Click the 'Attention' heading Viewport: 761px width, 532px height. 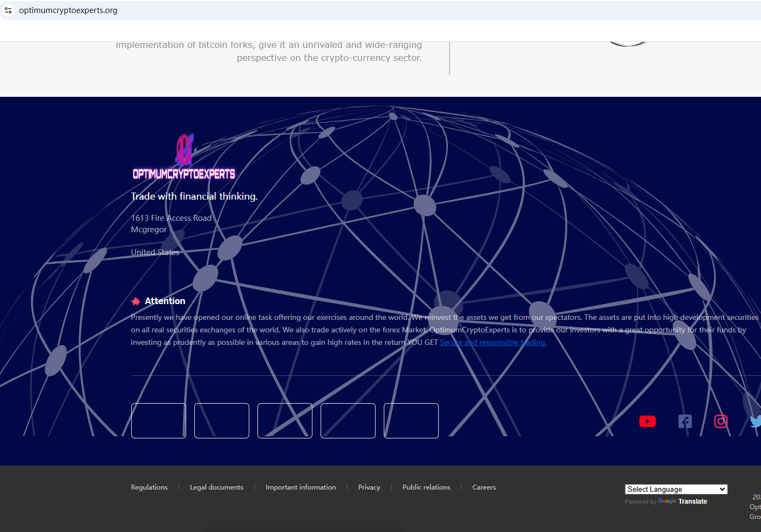coord(165,301)
